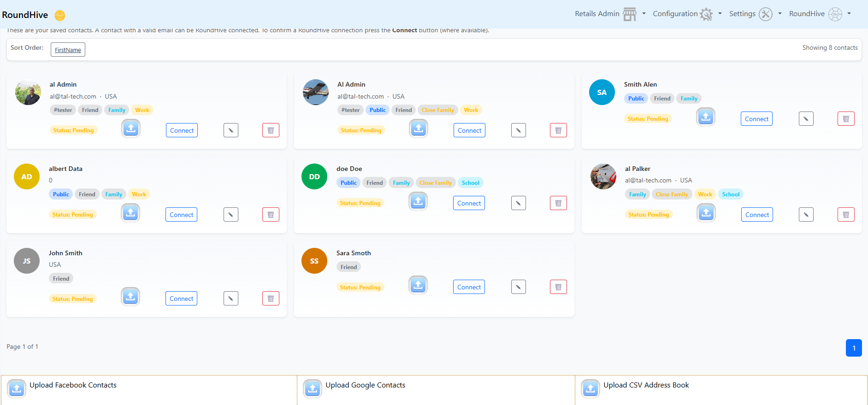Click the Upload CSV Address Book icon
The width and height of the screenshot is (868, 405).
(590, 388)
